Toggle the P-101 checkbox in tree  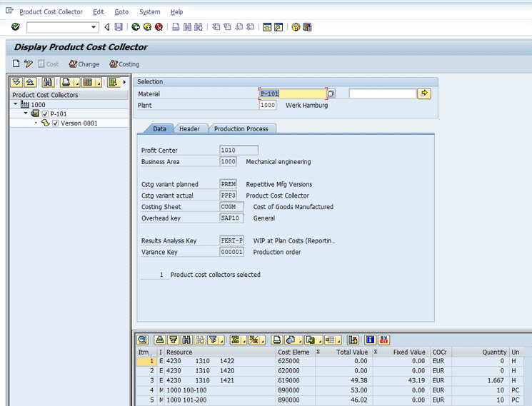click(46, 114)
